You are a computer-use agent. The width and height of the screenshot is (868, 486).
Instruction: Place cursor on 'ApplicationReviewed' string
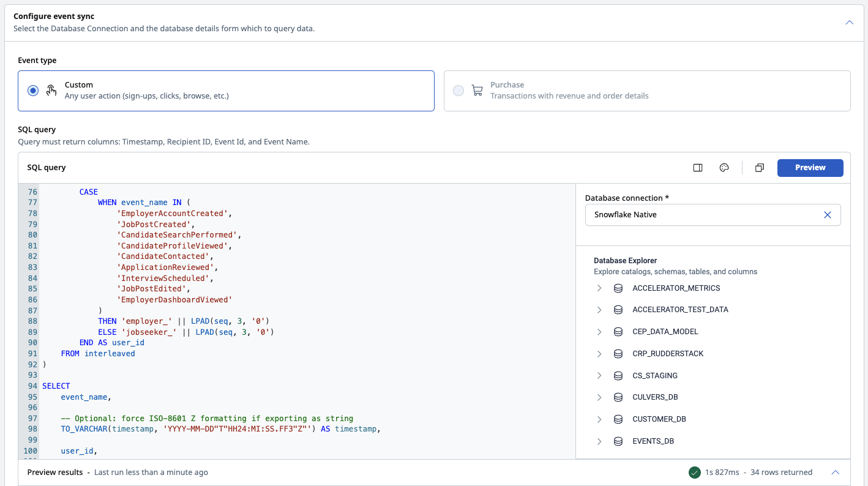[165, 267]
